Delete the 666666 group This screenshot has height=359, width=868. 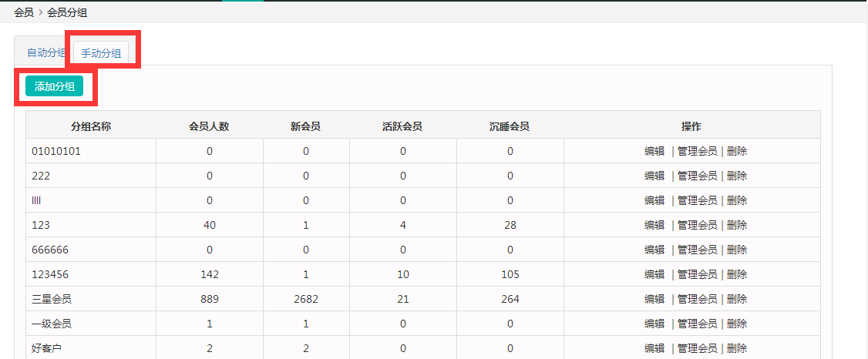[736, 250]
